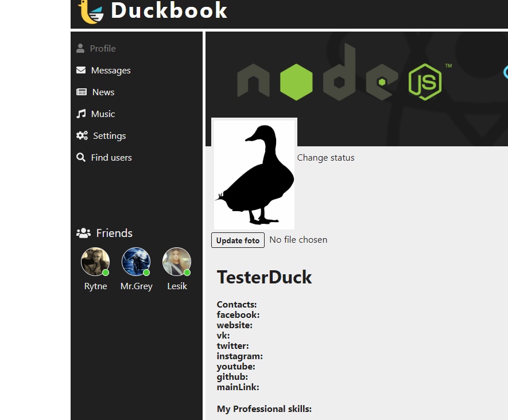Click My Professional skills: label
The height and width of the screenshot is (420, 508).
tap(265, 409)
